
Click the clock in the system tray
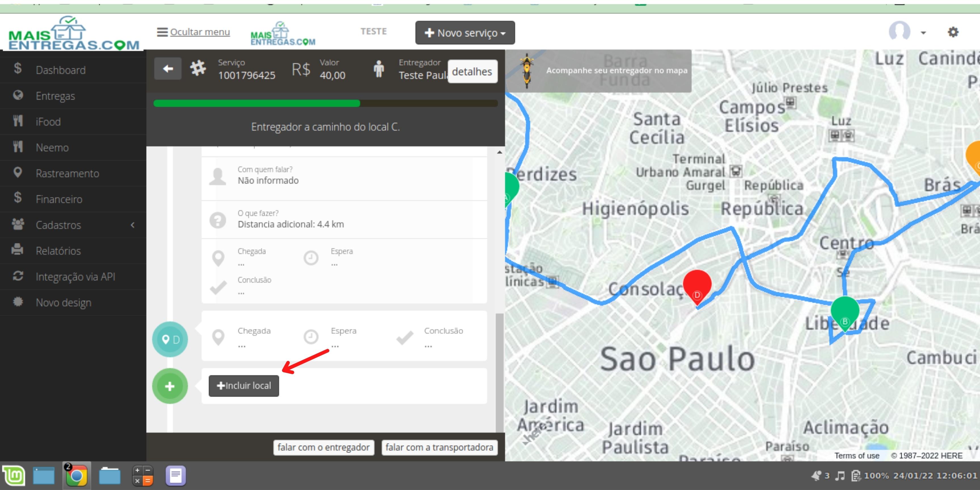935,476
